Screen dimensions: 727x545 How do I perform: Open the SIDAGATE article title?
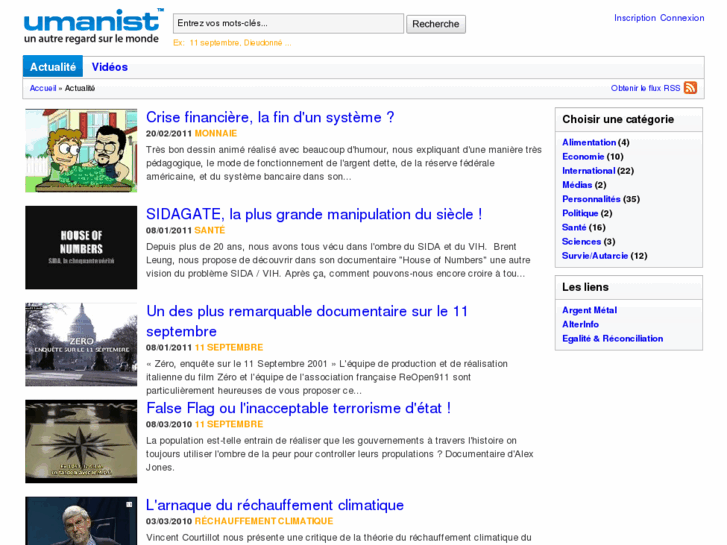coord(314,214)
